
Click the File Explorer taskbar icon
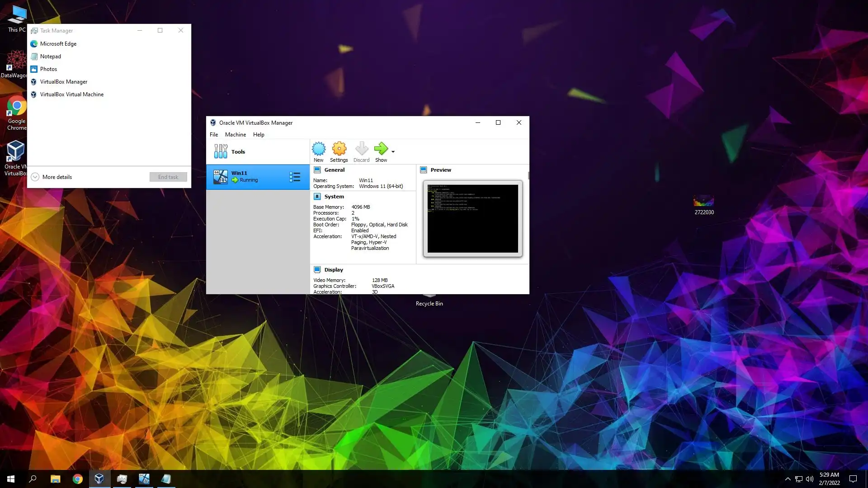coord(55,479)
